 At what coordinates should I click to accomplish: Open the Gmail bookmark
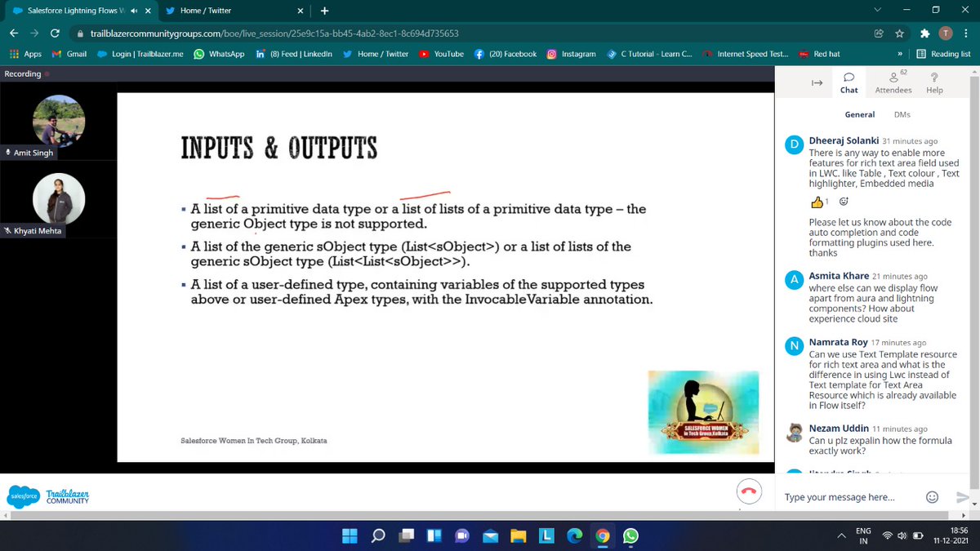[69, 54]
